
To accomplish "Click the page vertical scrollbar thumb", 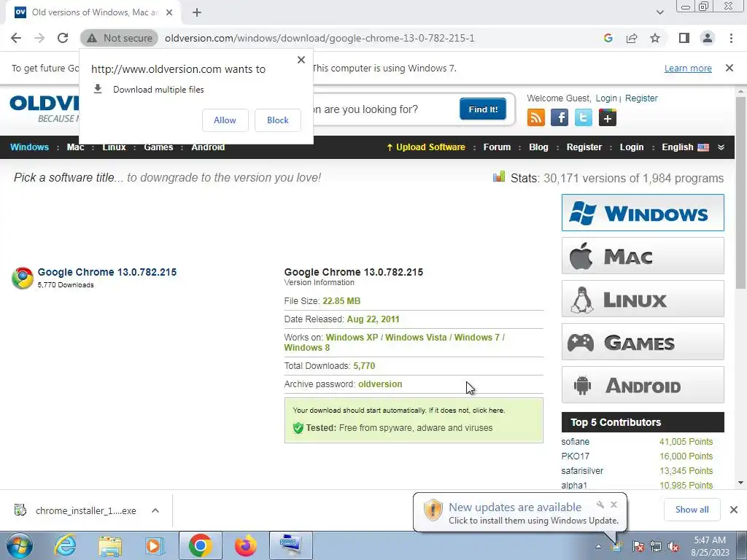I will pyautogui.click(x=740, y=192).
